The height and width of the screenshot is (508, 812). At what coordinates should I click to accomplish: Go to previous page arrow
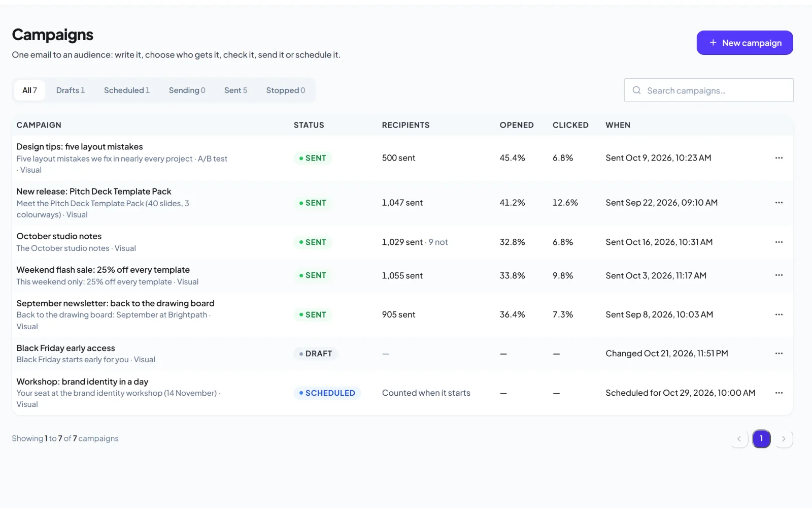click(739, 438)
